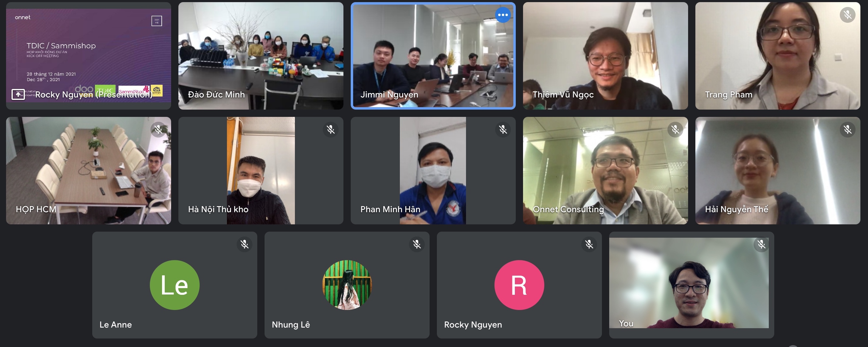Click muted mic icon on Onnet Consulting tile
The height and width of the screenshot is (347, 868).
[675, 130]
